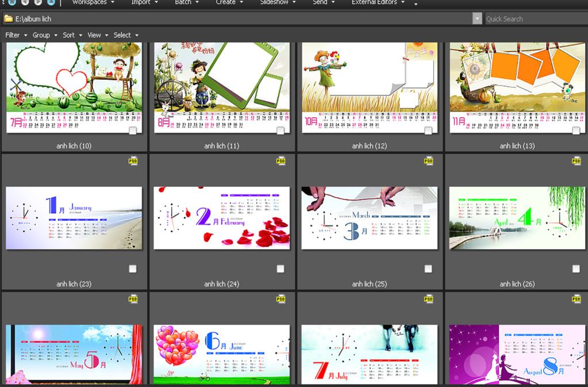Select the February rose petals thumbnail
Screen dimensions: 588x387
click(222, 218)
